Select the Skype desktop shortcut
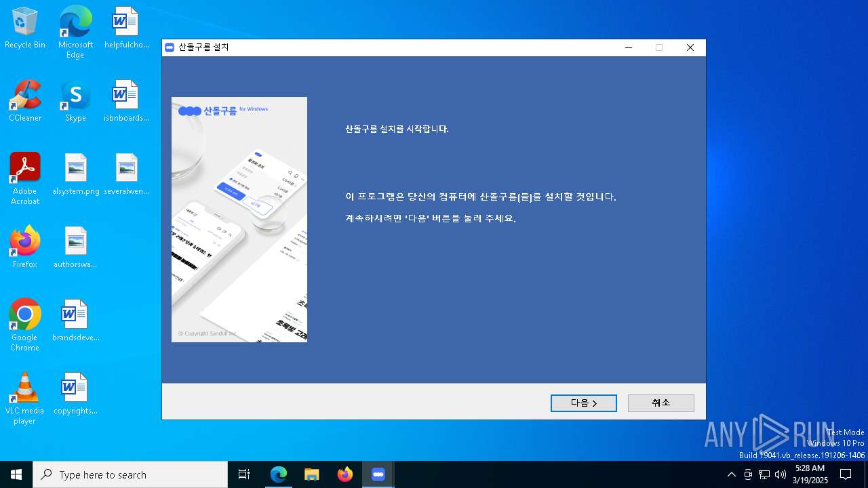 tap(75, 102)
